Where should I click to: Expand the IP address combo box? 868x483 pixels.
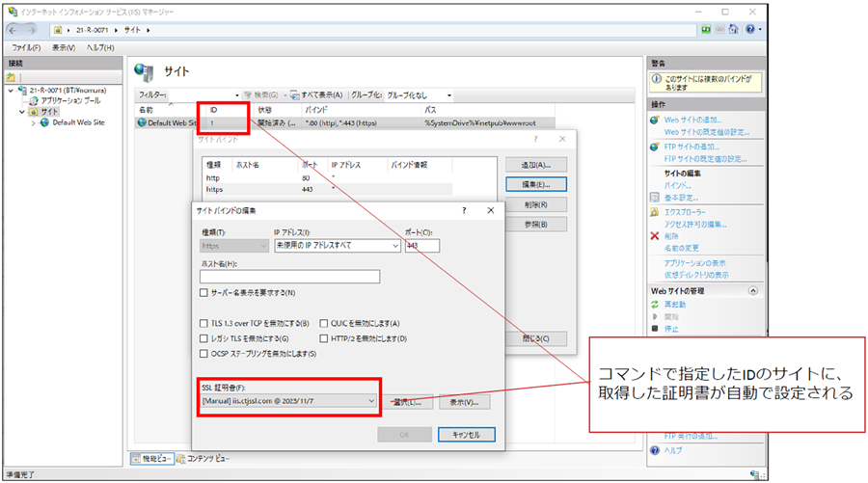394,246
